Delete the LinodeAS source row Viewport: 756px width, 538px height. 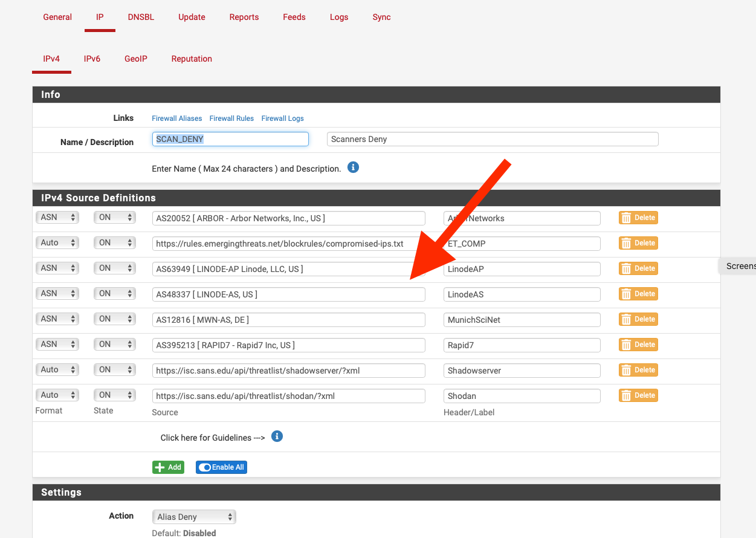point(638,294)
